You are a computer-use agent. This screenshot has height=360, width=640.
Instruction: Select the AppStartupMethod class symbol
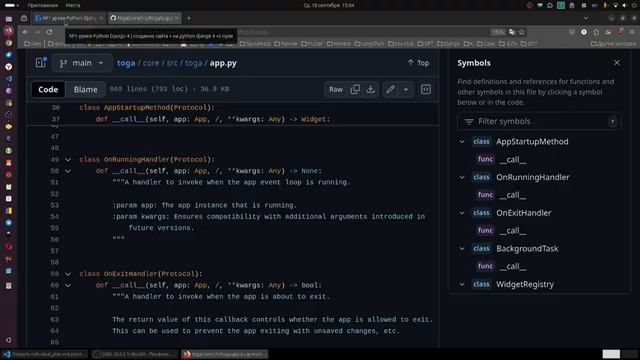pyautogui.click(x=532, y=142)
